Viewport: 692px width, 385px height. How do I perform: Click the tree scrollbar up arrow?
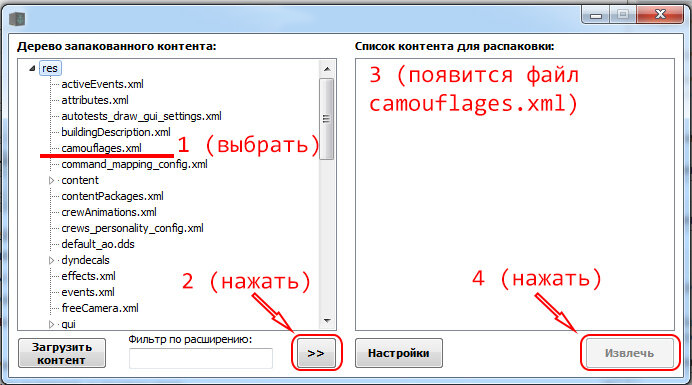coord(327,69)
